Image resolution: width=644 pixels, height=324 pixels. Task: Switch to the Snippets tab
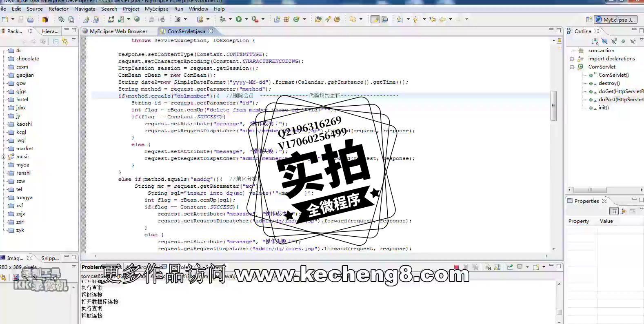point(50,258)
